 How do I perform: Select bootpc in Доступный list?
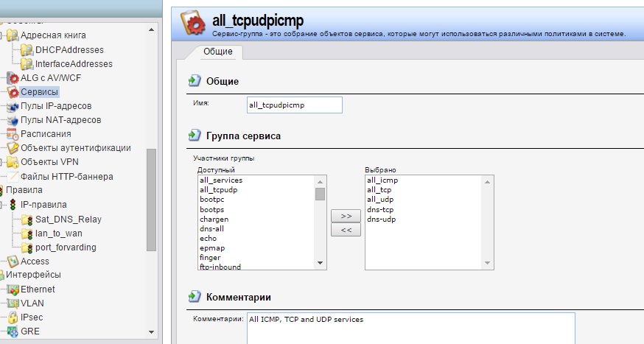212,200
